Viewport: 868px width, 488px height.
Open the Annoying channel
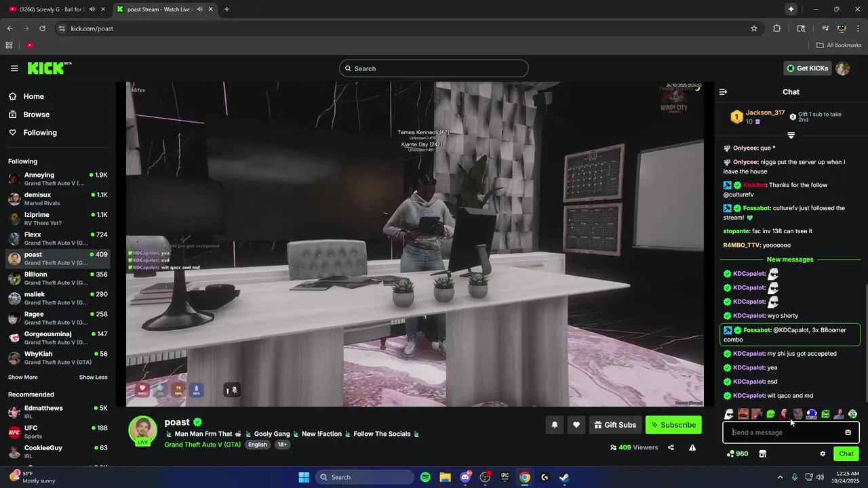58,179
